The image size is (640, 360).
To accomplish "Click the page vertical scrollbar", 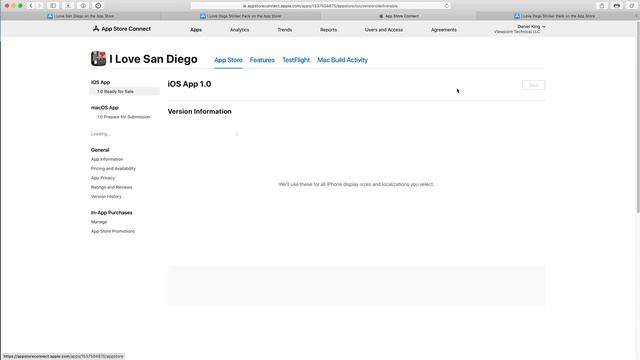I will point(638,118).
